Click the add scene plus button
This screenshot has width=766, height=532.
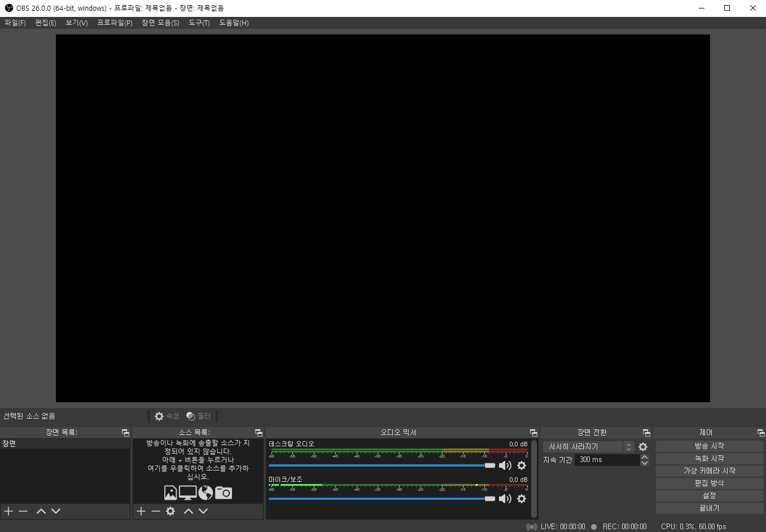point(8,511)
